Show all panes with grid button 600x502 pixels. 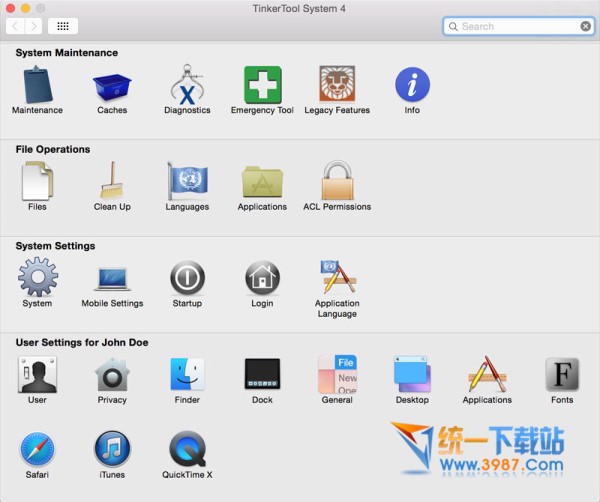[63, 26]
